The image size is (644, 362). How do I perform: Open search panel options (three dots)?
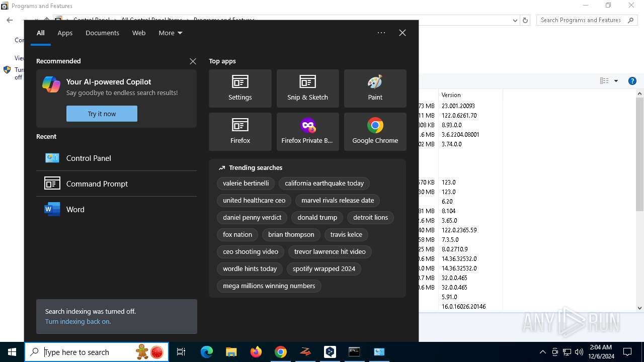[x=381, y=33]
